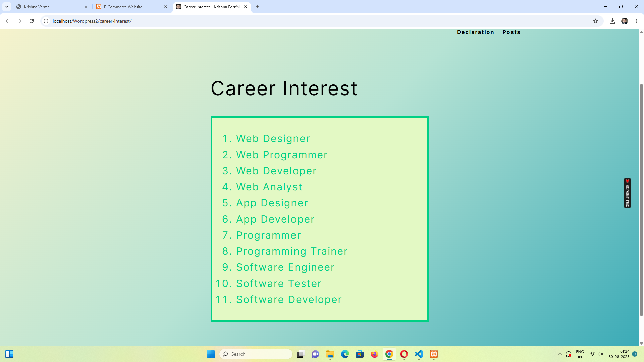
Task: Click the browser back arrow
Action: coord(7,21)
